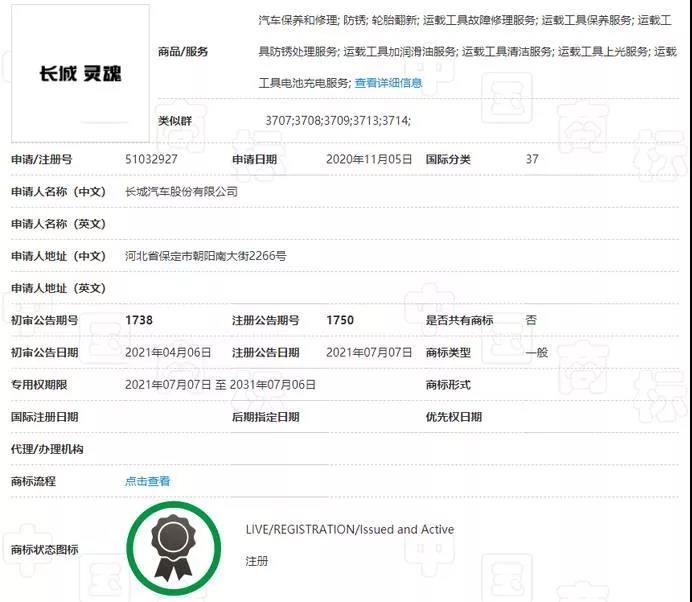Select the application date 2020年11月05日
The width and height of the screenshot is (692, 602).
tap(369, 159)
